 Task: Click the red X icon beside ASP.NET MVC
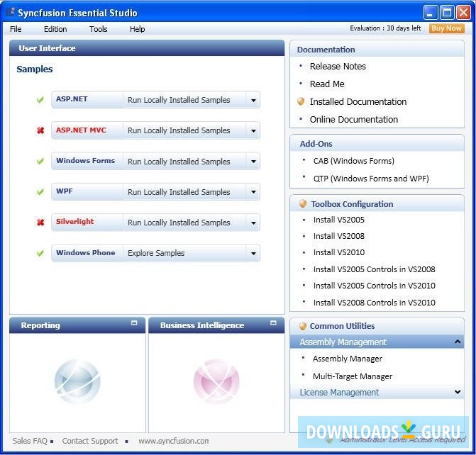pos(40,130)
